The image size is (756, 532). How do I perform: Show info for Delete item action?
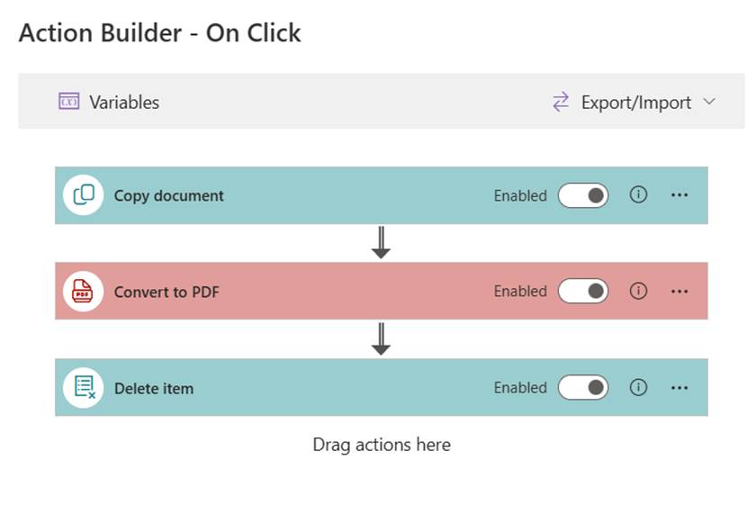click(x=638, y=387)
